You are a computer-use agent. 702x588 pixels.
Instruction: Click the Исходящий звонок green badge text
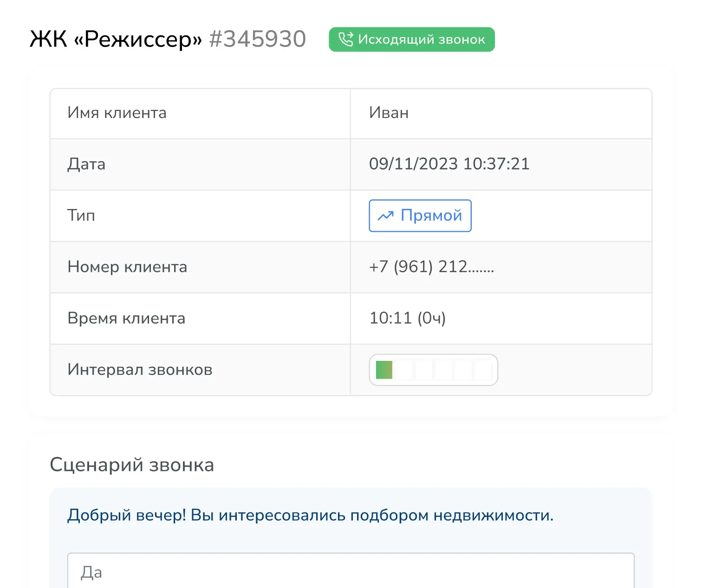(421, 39)
